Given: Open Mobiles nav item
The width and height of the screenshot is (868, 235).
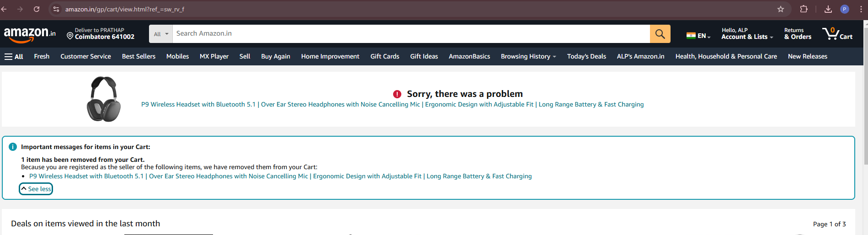Looking at the screenshot, I should click(x=177, y=57).
